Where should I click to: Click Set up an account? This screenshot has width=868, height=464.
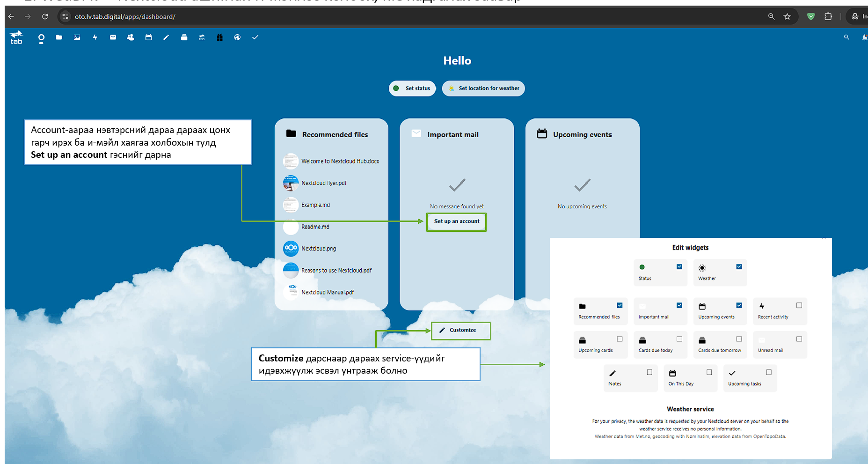pyautogui.click(x=457, y=221)
